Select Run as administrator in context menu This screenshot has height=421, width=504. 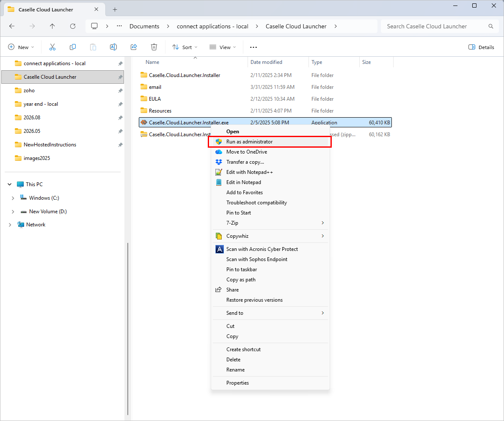point(249,142)
